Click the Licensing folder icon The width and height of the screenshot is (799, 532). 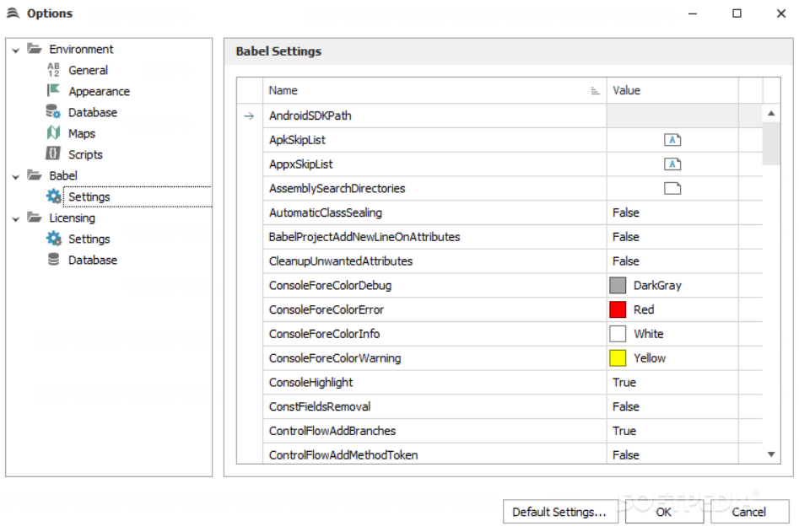[34, 218]
